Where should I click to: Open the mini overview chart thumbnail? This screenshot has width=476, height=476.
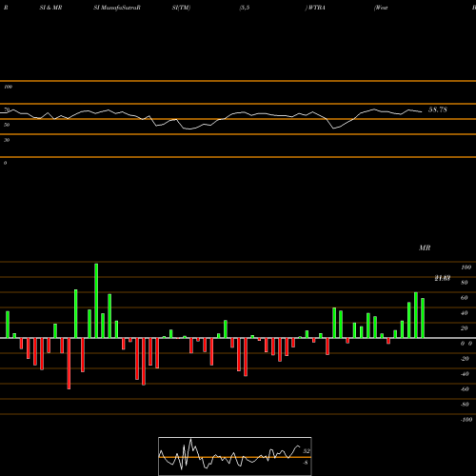235,456
